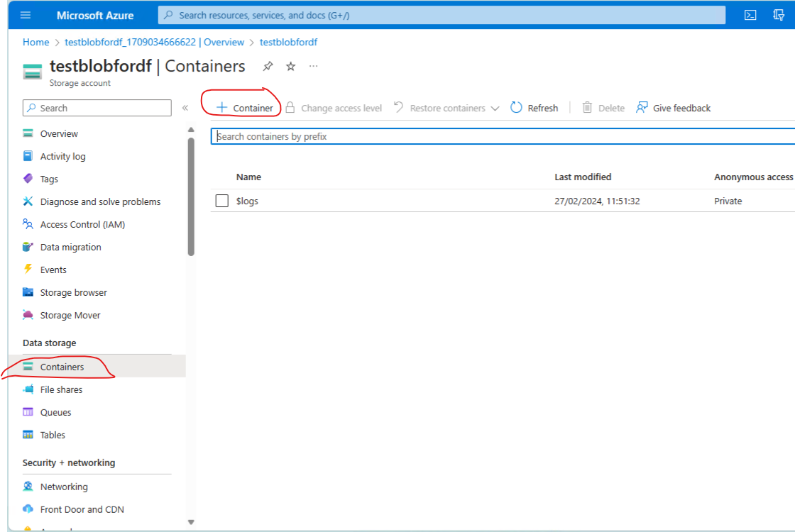Click the 27/02/2024, 11:51:32 cell
Viewport: 795px width, 532px height.
(x=597, y=201)
